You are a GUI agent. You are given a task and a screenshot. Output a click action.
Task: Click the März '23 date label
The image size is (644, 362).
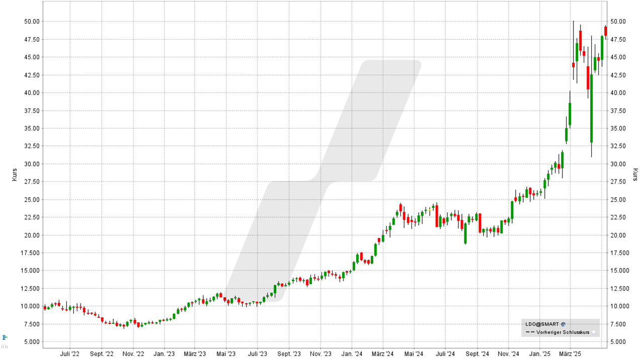[x=195, y=354]
